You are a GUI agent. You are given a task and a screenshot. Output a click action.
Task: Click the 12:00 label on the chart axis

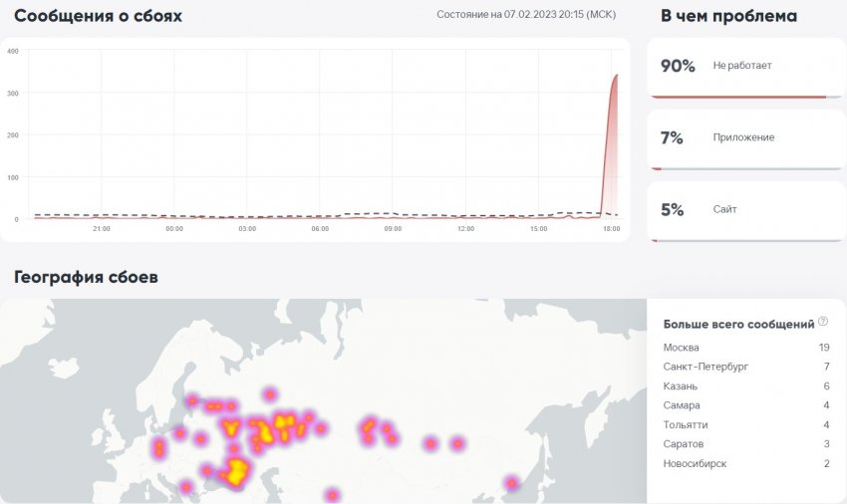point(465,229)
